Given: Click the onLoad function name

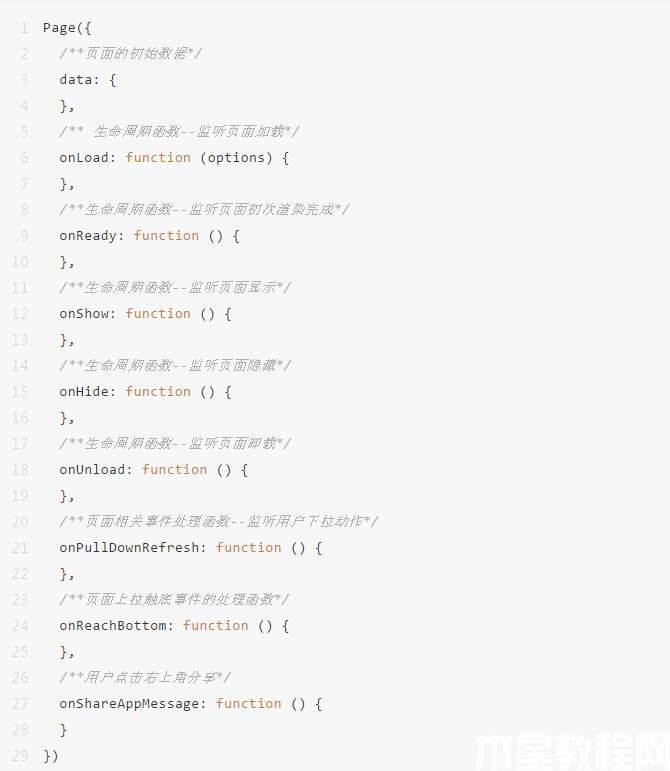Looking at the screenshot, I should [87, 158].
